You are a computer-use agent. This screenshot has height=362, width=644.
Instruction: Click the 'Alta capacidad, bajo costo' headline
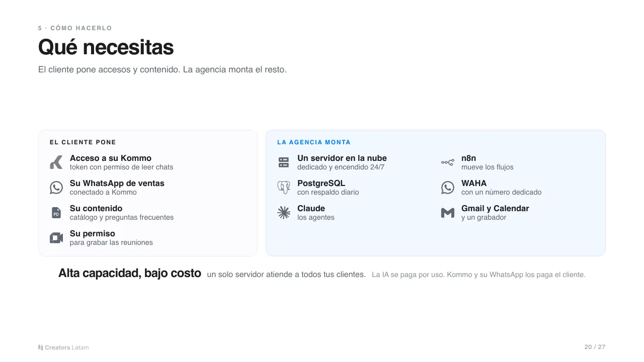pos(130,273)
